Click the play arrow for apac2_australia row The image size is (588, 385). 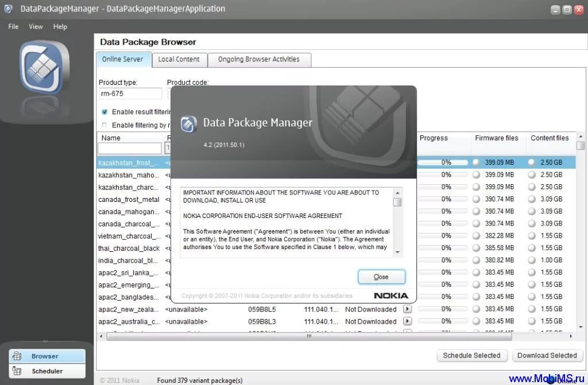tap(407, 321)
